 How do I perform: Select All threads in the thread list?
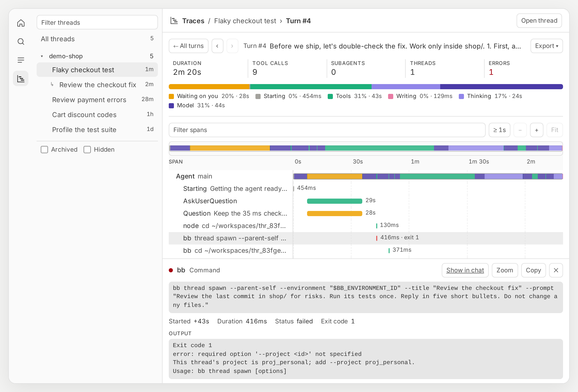[97, 39]
